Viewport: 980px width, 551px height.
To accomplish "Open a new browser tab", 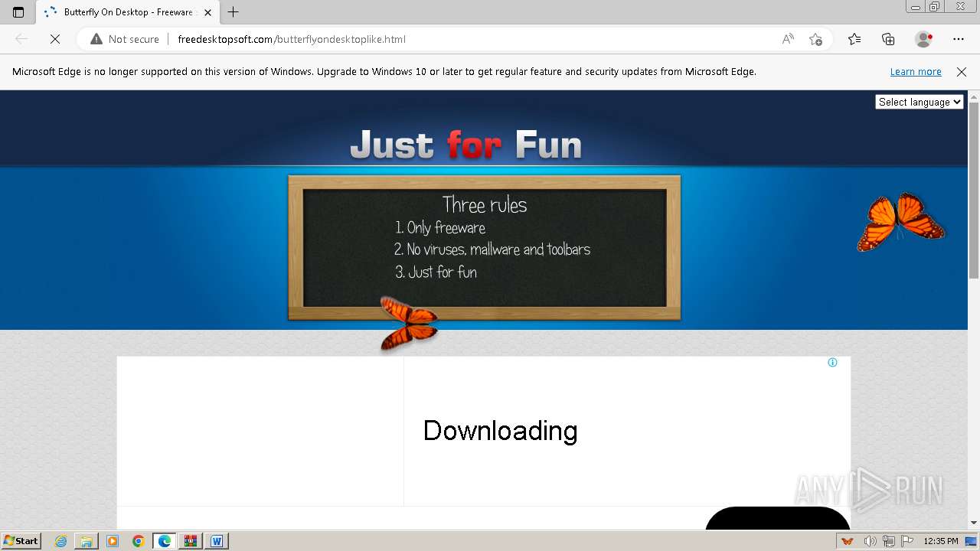I will (x=234, y=12).
